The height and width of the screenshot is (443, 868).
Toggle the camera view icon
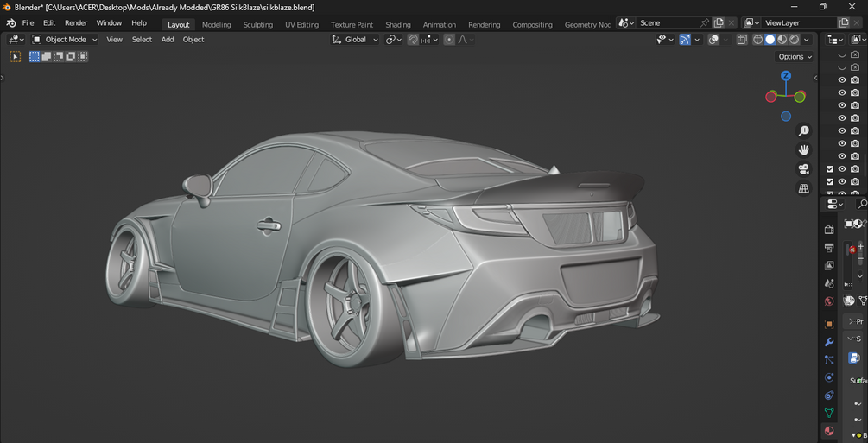[804, 169]
